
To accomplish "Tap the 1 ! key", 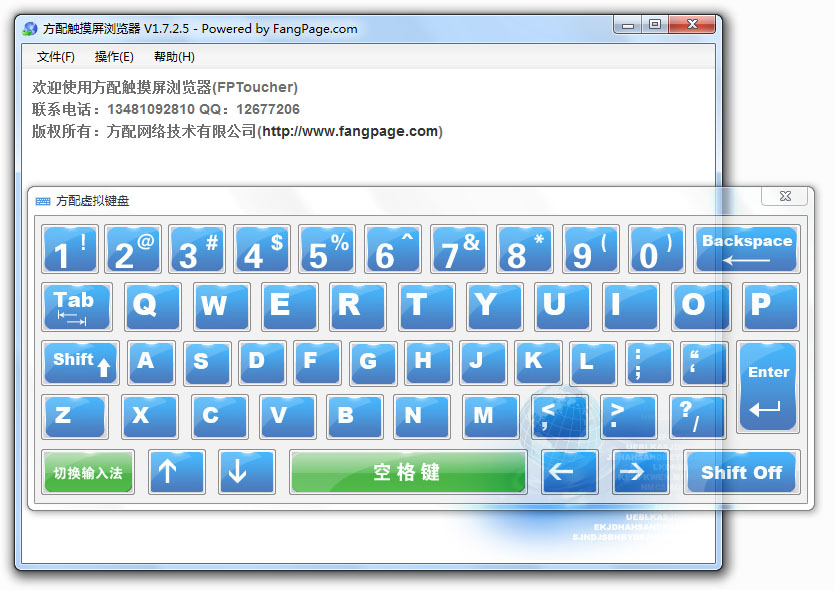I will [x=70, y=249].
